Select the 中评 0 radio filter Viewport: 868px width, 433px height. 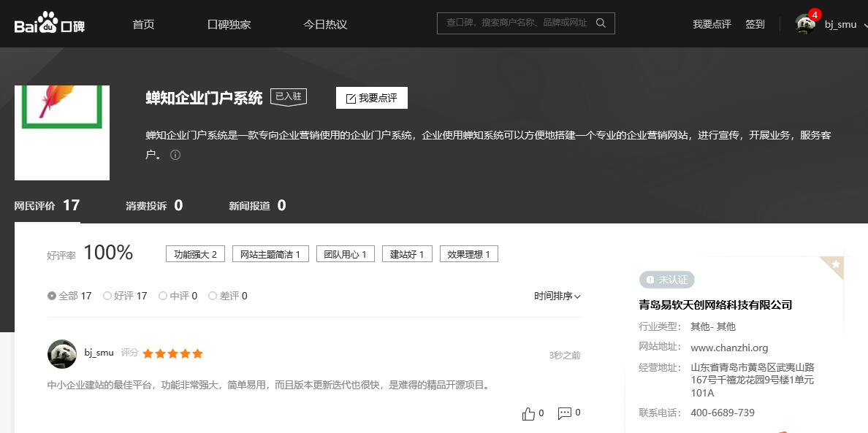(178, 296)
